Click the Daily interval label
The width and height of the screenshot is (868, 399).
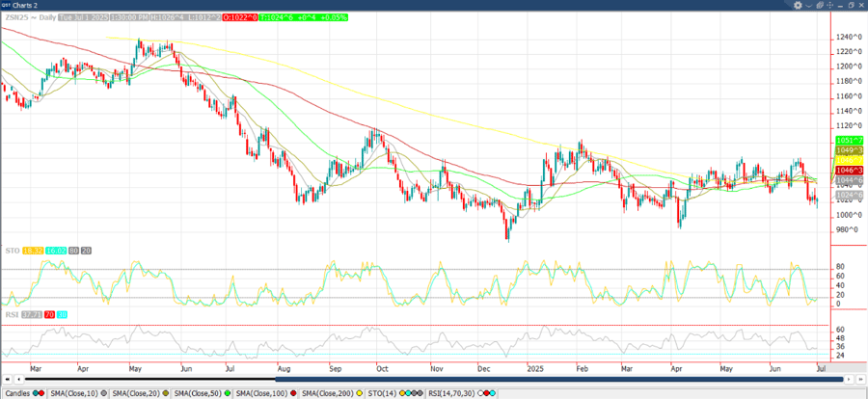[46, 18]
